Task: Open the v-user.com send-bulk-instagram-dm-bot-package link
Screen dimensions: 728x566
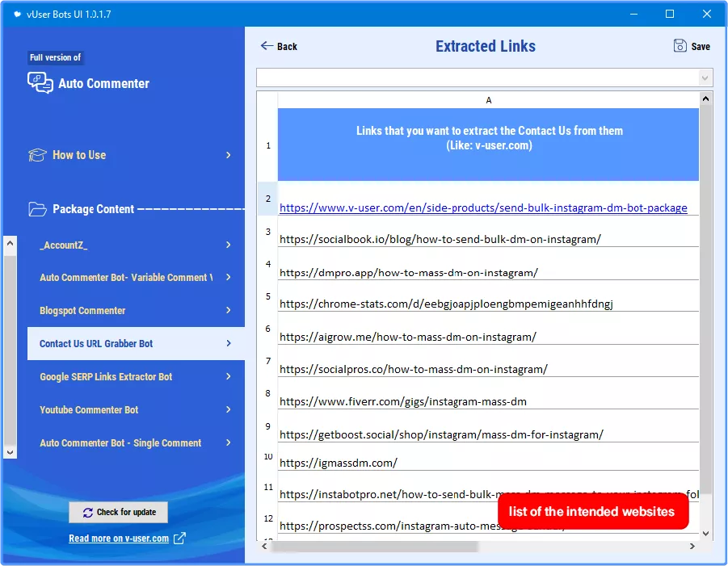Action: coord(483,208)
